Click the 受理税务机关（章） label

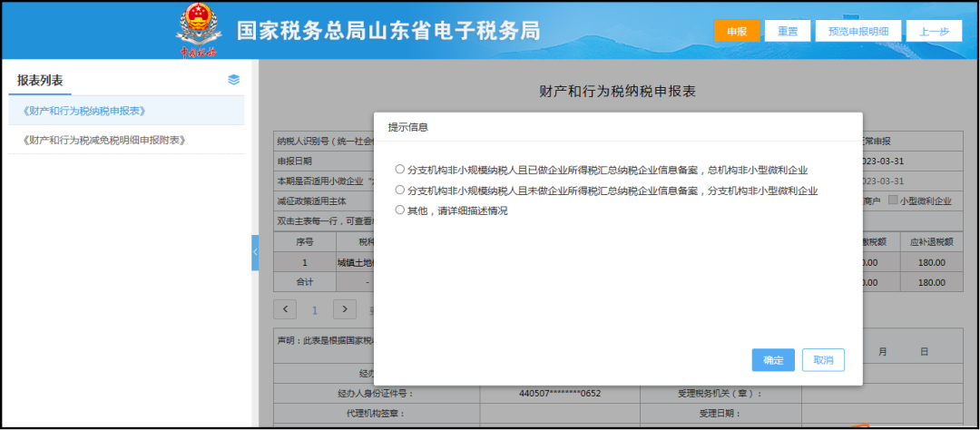point(720,394)
